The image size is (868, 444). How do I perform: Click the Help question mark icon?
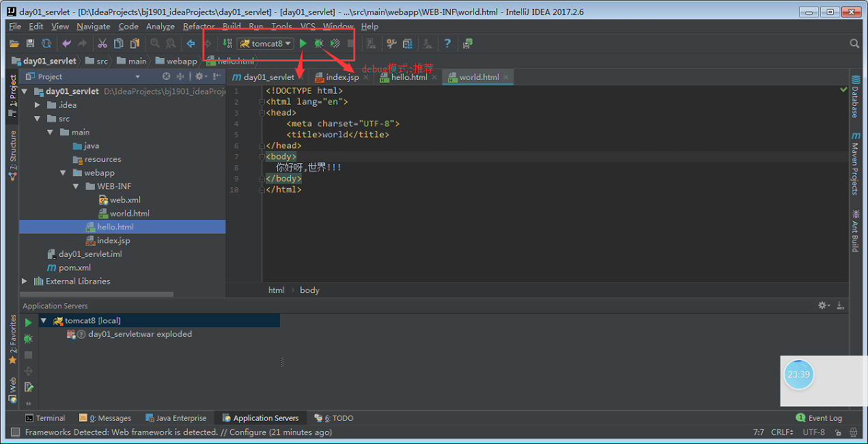(447, 44)
